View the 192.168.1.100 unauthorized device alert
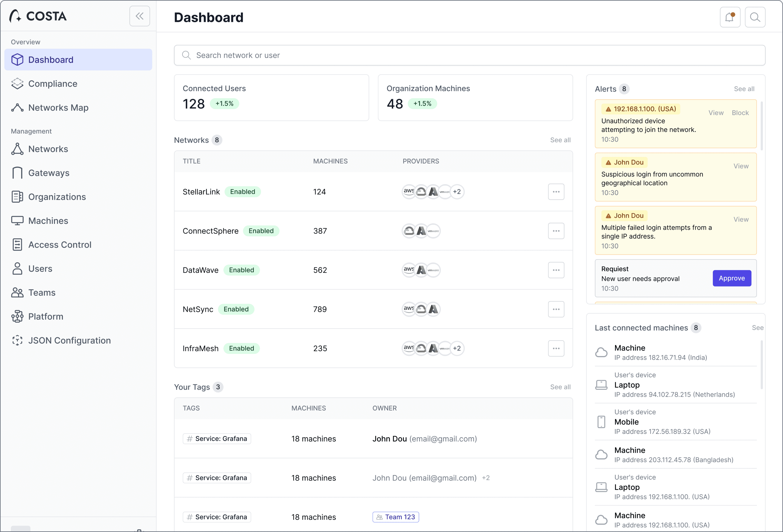The image size is (783, 532). click(716, 113)
